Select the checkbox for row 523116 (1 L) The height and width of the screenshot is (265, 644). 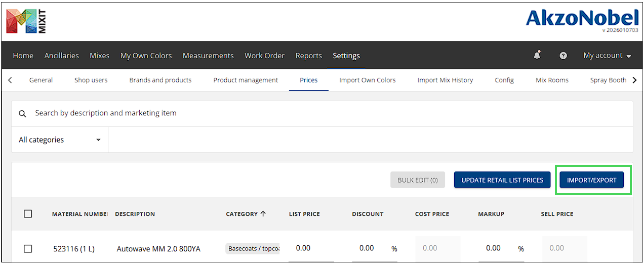[x=28, y=248]
